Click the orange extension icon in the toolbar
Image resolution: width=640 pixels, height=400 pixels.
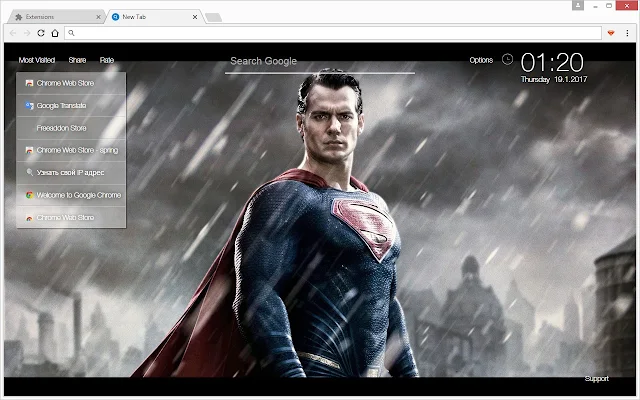(x=611, y=33)
